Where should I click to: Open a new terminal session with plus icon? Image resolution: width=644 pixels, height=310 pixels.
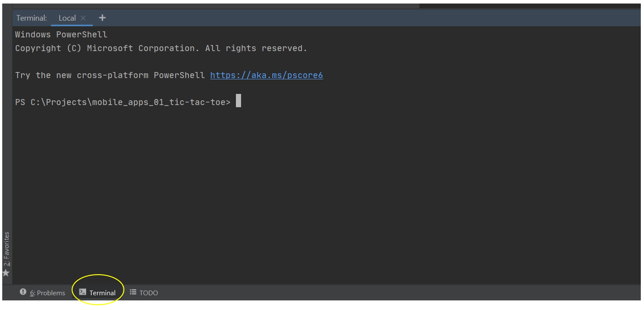pyautogui.click(x=102, y=18)
